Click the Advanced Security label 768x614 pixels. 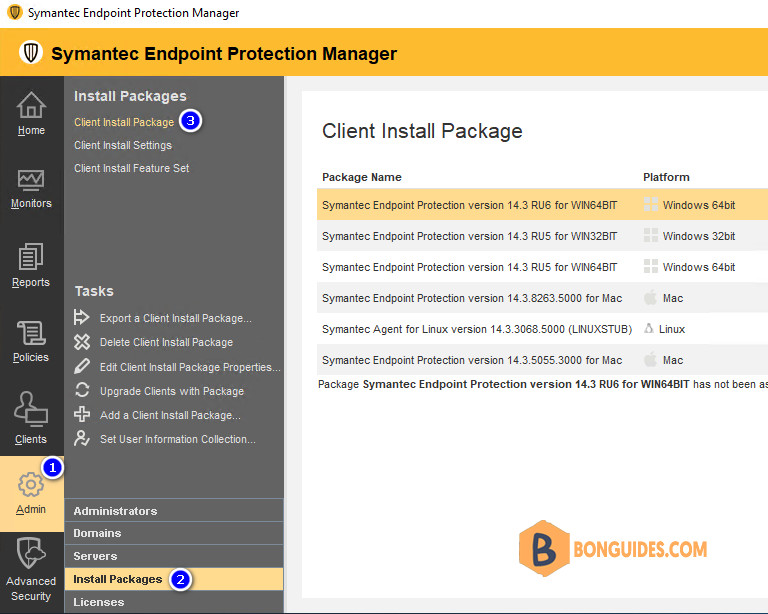click(31, 589)
